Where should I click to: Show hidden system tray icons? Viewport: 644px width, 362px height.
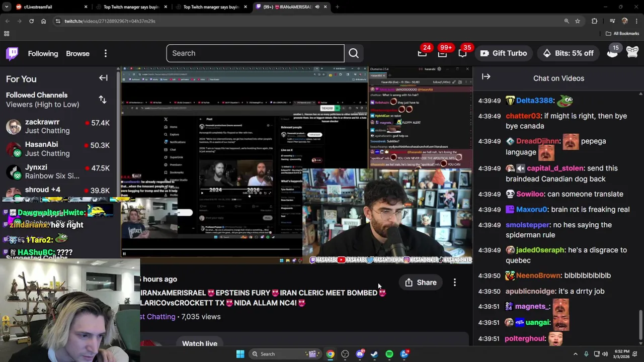click(576, 354)
